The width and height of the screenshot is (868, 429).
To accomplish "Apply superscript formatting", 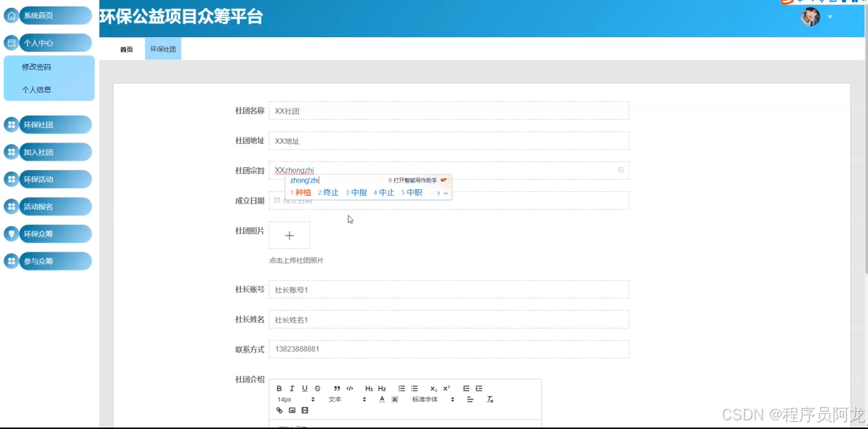I will pyautogui.click(x=446, y=388).
